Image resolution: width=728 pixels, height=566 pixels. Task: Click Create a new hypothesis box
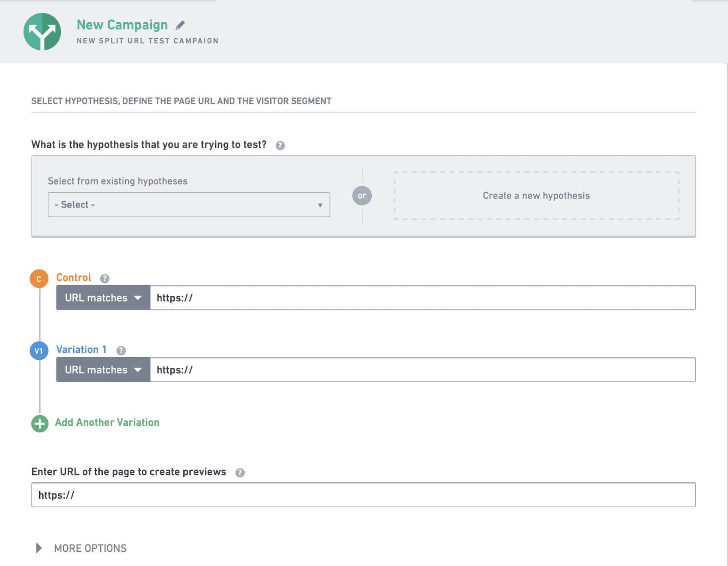pos(536,196)
